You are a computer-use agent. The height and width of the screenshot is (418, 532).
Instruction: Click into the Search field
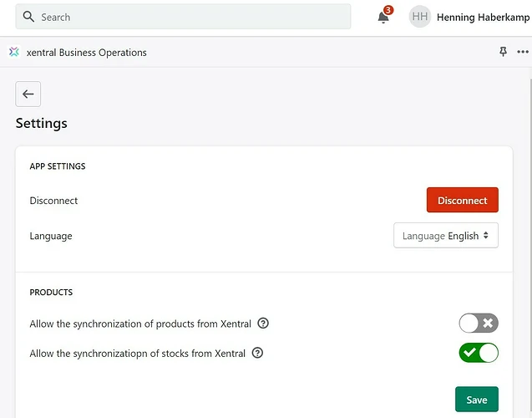click(x=183, y=16)
